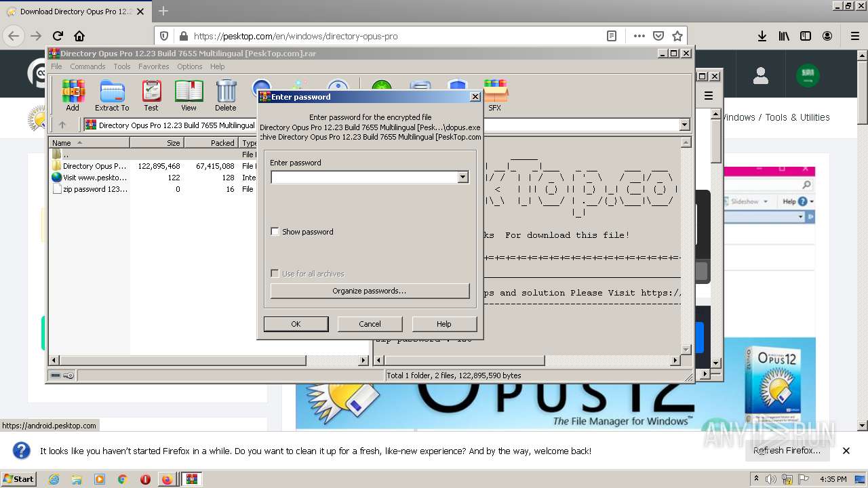Open Opera from the taskbar
The image size is (868, 488).
(x=145, y=479)
